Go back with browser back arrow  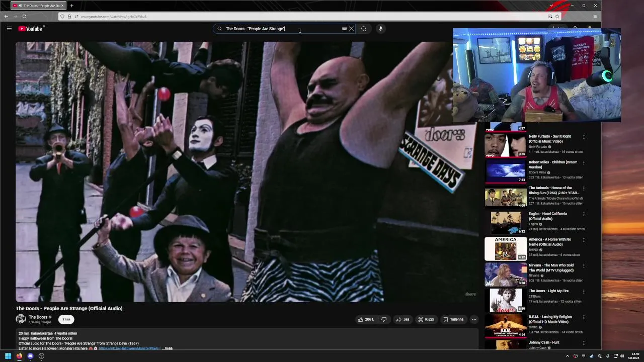(6, 16)
